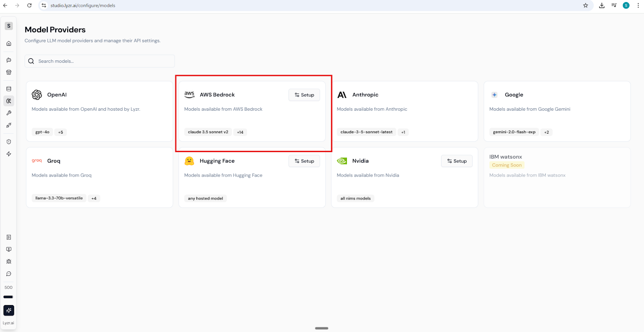
Task: Open browser three-dot menu
Action: click(638, 5)
